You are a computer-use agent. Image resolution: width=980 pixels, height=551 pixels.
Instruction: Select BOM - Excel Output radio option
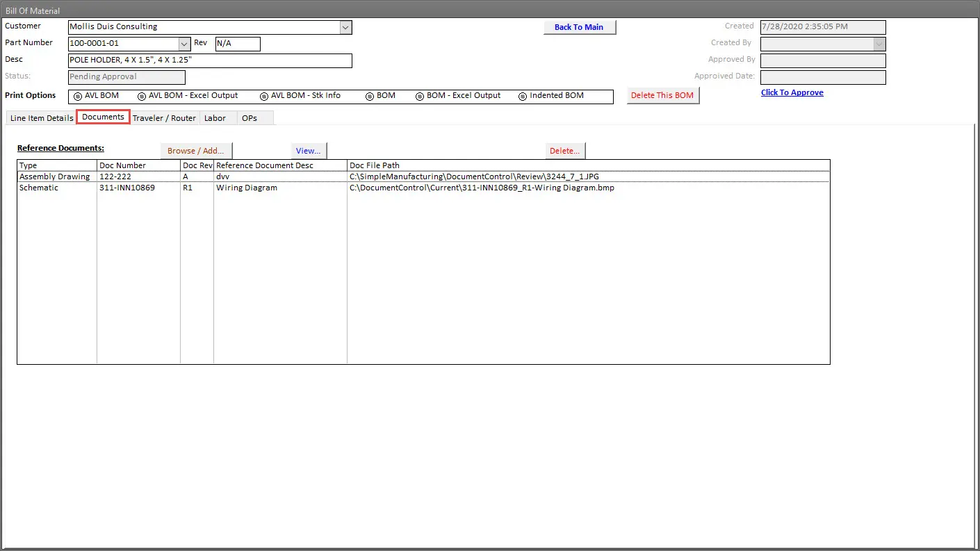(x=420, y=96)
